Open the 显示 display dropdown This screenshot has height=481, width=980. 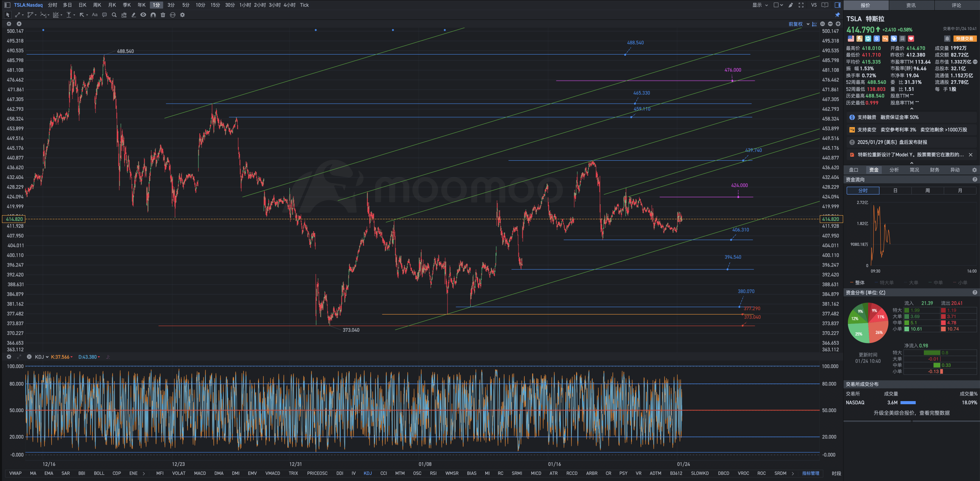(760, 5)
